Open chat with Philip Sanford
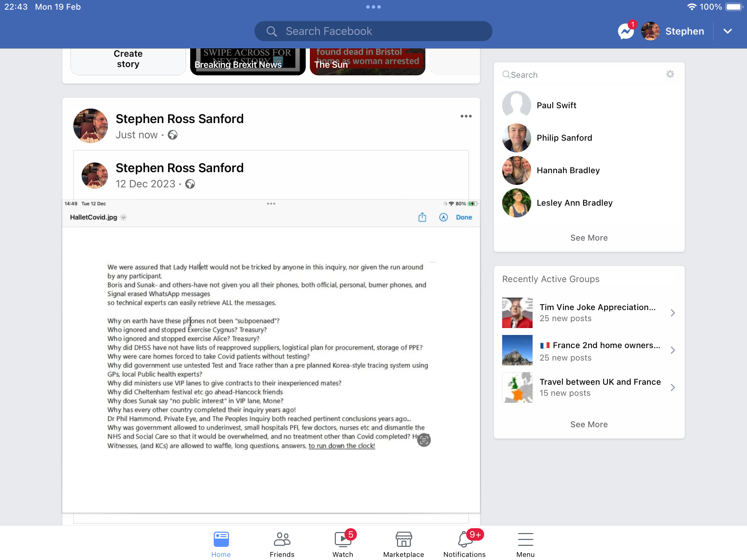Image resolution: width=747 pixels, height=560 pixels. pyautogui.click(x=589, y=138)
